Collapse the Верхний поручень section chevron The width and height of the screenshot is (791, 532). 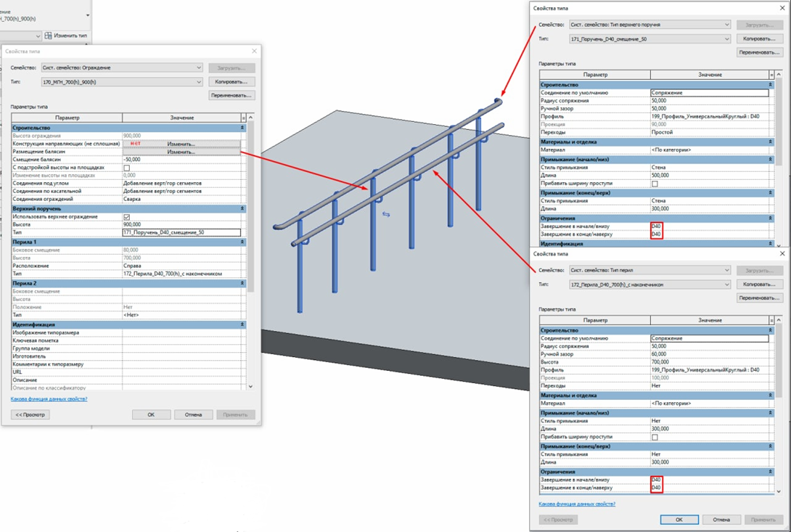coord(242,208)
